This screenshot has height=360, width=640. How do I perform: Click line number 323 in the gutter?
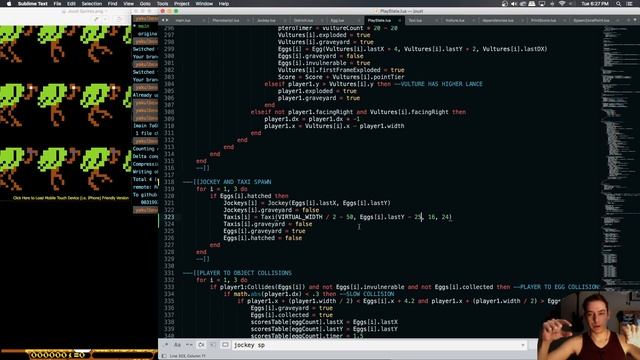tap(169, 217)
